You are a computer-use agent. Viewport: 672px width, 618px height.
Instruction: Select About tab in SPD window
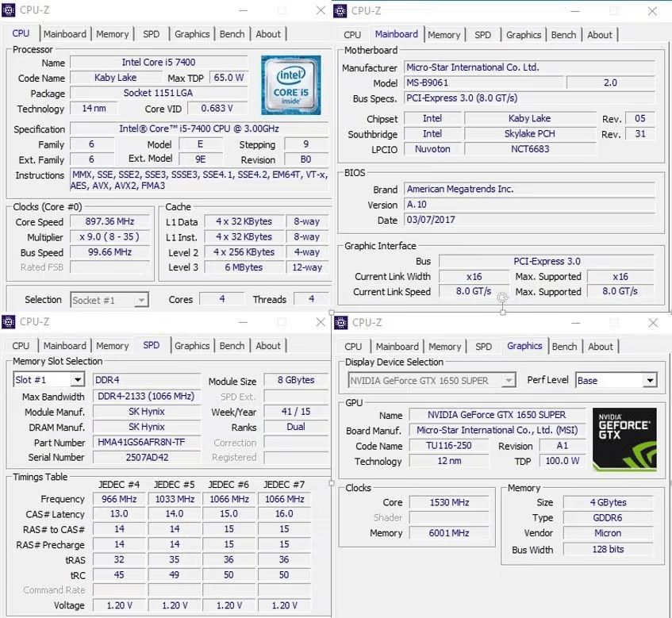point(268,345)
